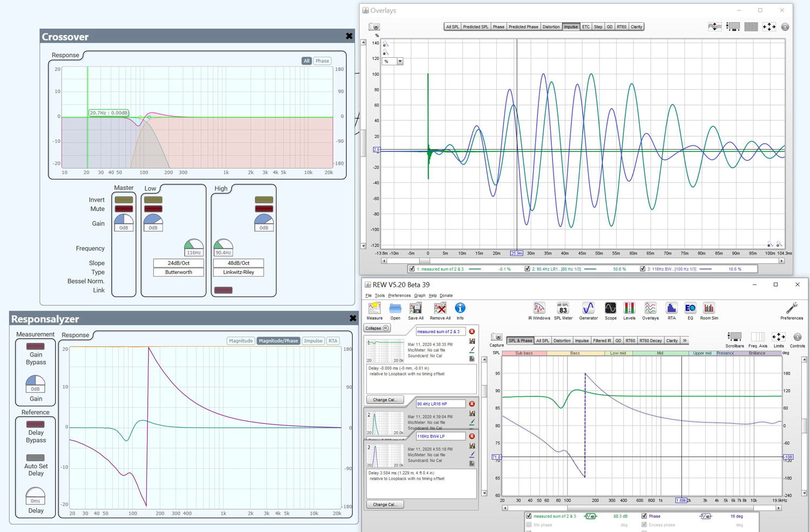Viewport: 810px width, 532px height.
Task: Open the EQ tool icon
Action: tap(690, 308)
